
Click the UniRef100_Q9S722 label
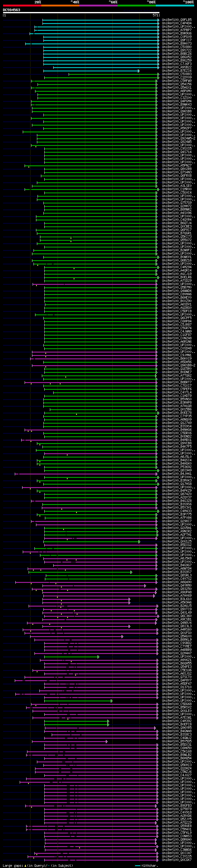[177, 50]
